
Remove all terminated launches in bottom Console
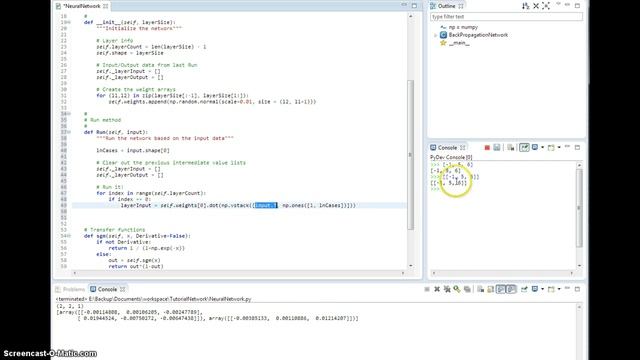(x=447, y=289)
